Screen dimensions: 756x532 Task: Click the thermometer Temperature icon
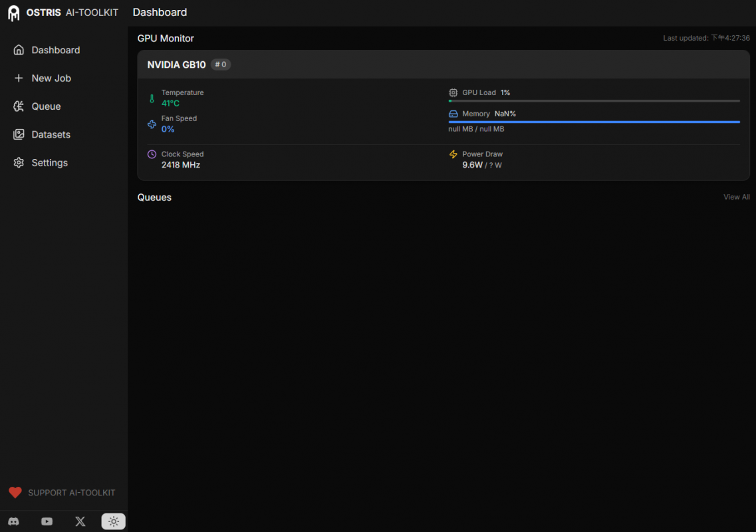152,99
